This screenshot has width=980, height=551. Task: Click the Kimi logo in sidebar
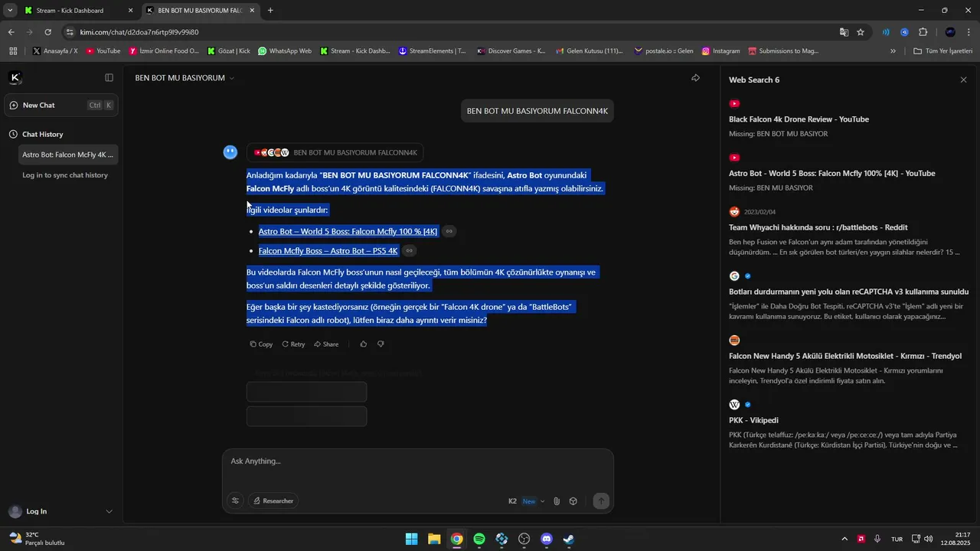[15, 77]
